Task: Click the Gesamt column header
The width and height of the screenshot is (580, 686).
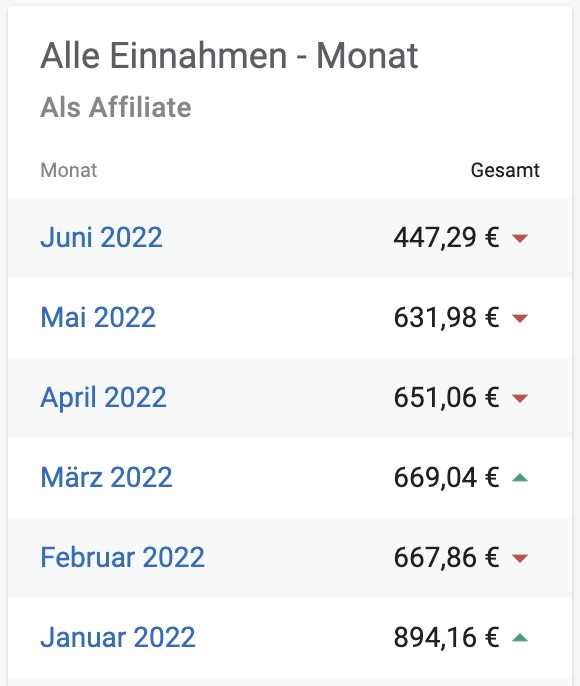Action: click(505, 170)
